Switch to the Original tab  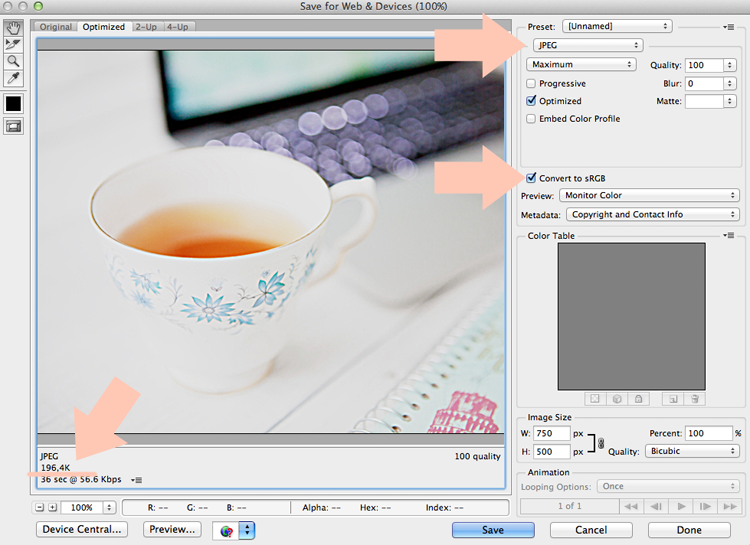[x=55, y=27]
